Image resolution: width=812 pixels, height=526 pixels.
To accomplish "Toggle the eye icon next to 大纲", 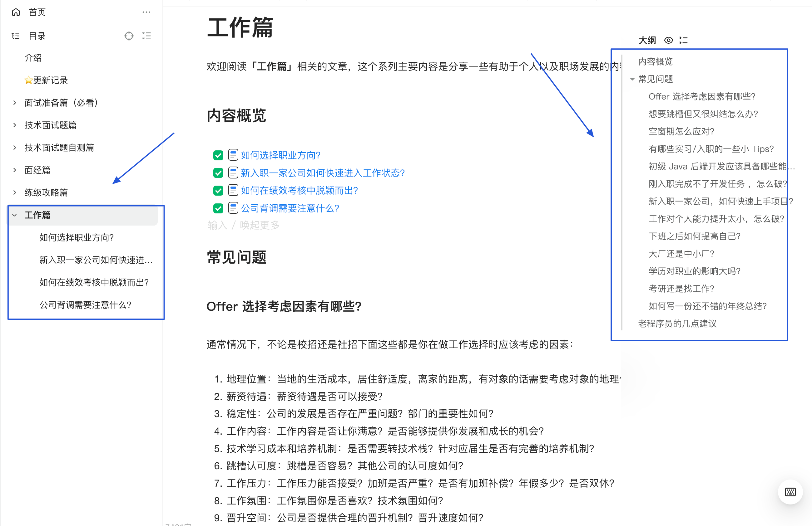I will [x=668, y=40].
